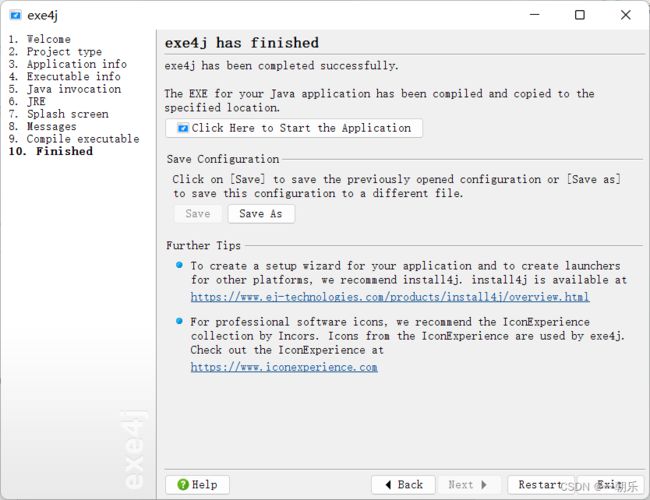Click the grayed-out Save button
The width and height of the screenshot is (650, 500).
point(198,214)
